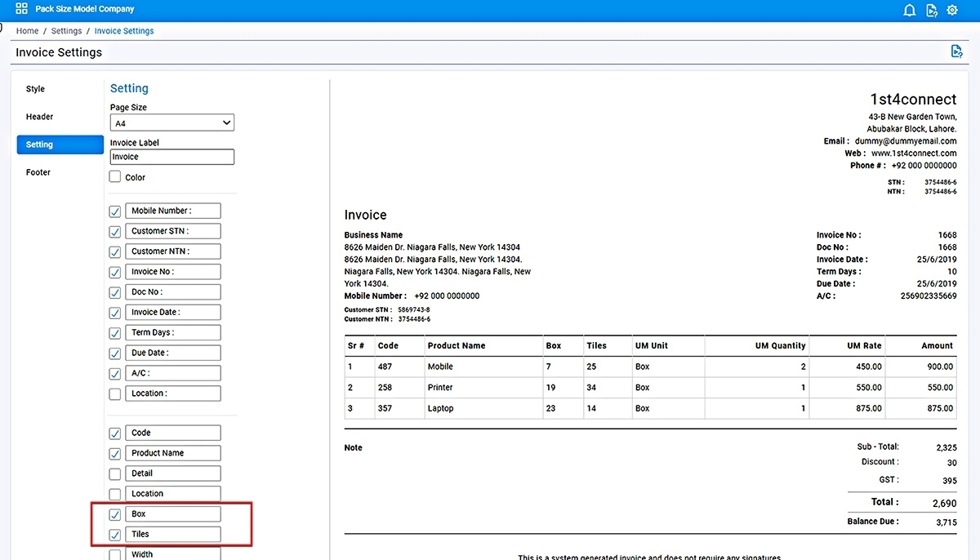980x560 pixels.
Task: Select the Setting tab
Action: 60,144
